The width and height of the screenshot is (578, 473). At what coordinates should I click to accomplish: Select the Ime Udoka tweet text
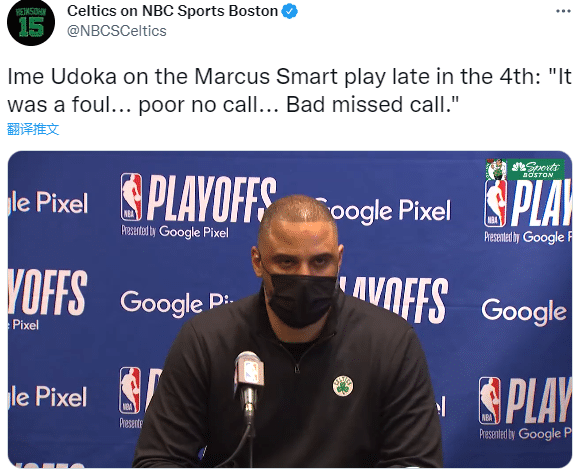pyautogui.click(x=289, y=91)
